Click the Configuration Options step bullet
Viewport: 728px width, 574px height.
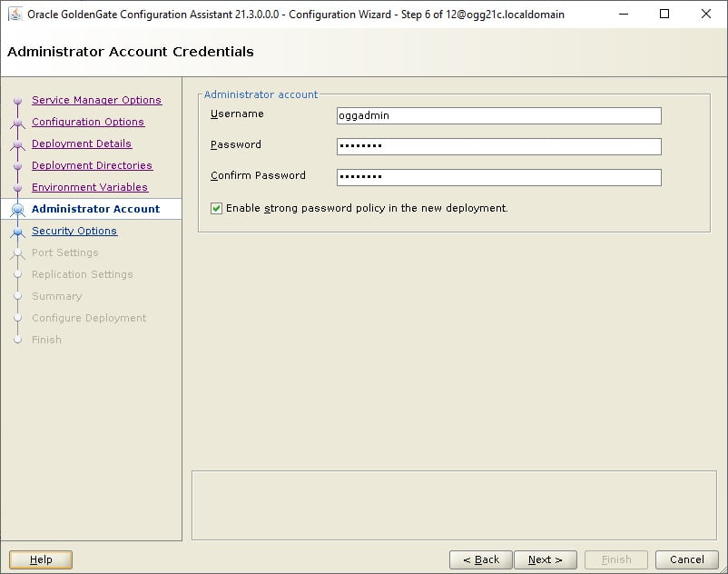[x=17, y=123]
